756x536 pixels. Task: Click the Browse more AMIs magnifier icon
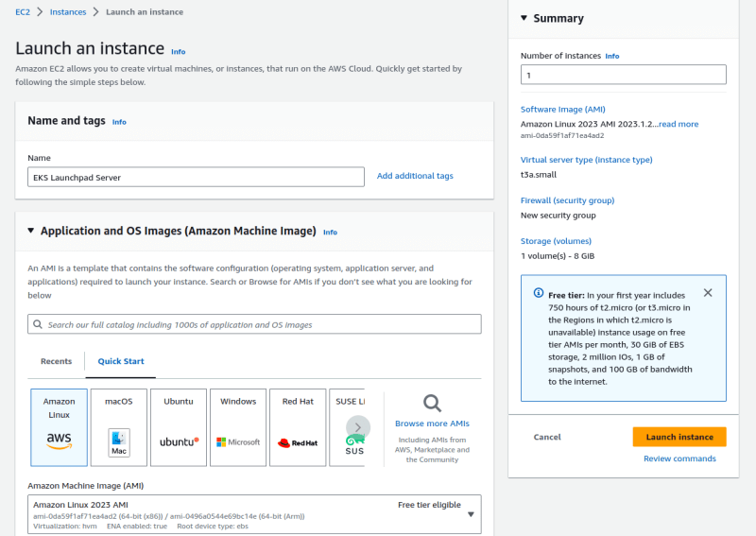click(x=432, y=404)
